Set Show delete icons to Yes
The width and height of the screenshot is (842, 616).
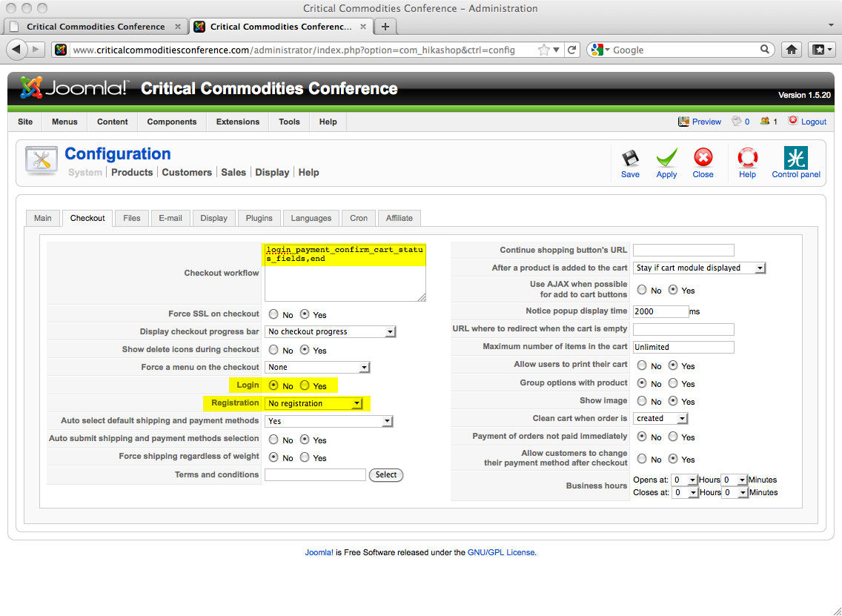pyautogui.click(x=305, y=350)
